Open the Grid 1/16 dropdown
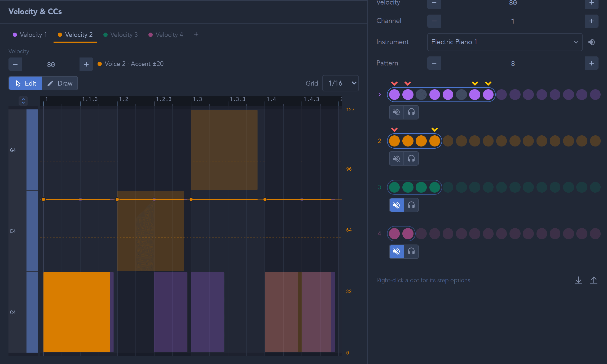The width and height of the screenshot is (607, 364). coord(341,83)
